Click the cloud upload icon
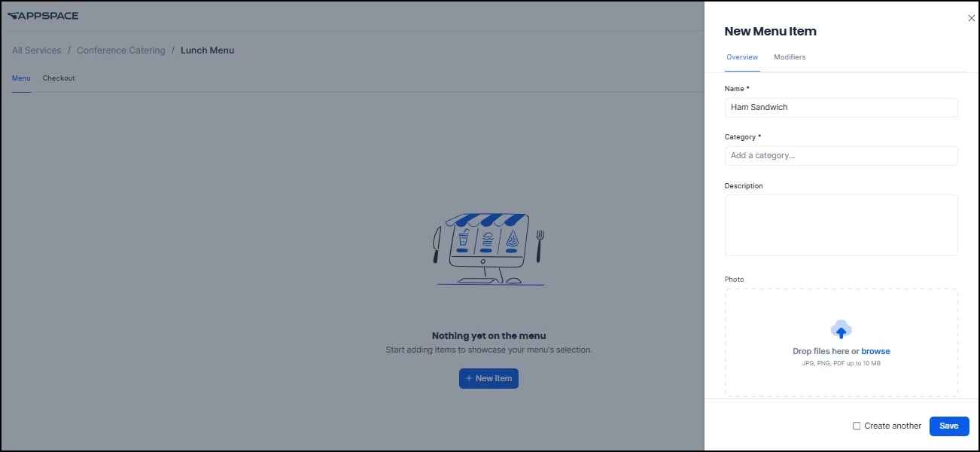980x452 pixels. [x=841, y=329]
